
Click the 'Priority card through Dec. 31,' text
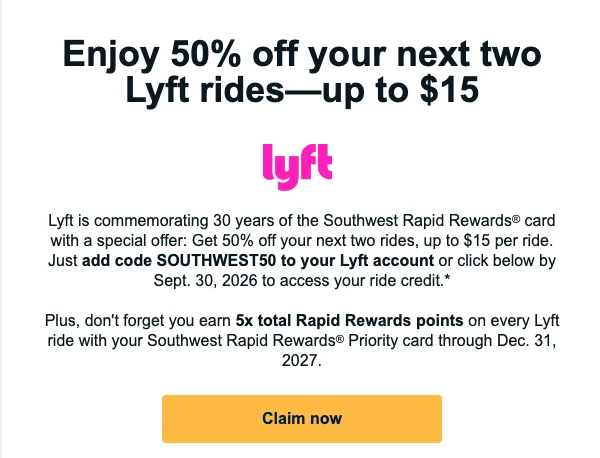click(452, 340)
